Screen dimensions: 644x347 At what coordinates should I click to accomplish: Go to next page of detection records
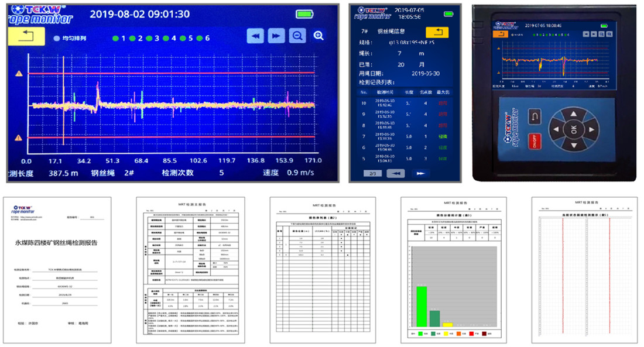point(420,174)
